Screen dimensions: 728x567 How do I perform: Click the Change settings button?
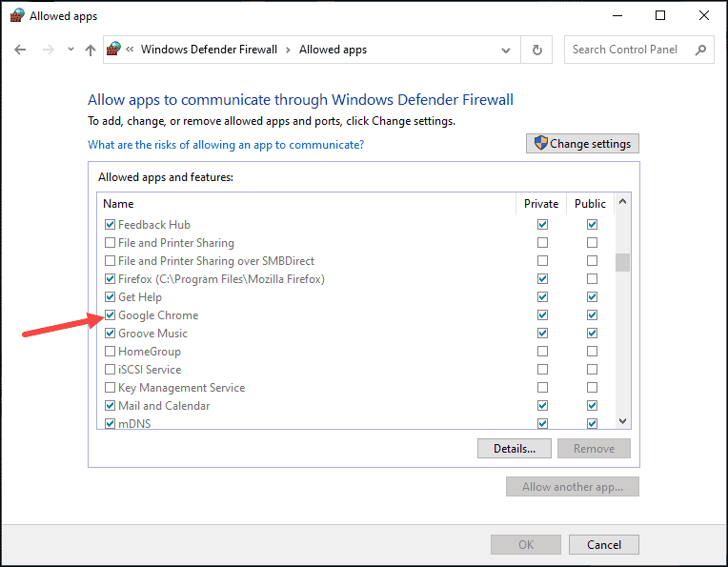point(582,144)
